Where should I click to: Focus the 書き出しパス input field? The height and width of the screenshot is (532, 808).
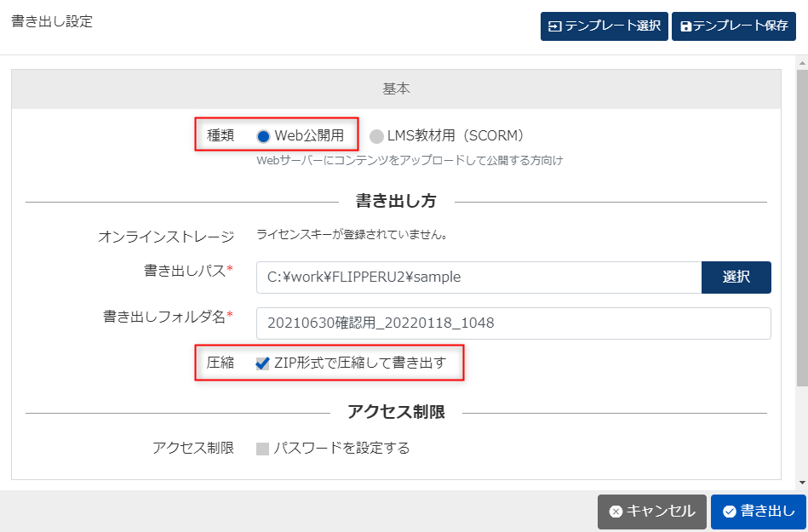point(478,277)
